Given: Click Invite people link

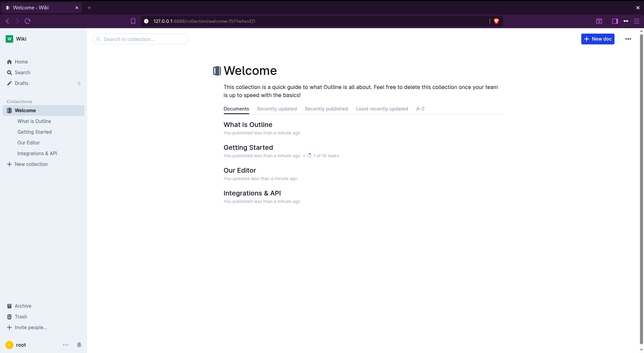Looking at the screenshot, I should click(x=44, y=327).
